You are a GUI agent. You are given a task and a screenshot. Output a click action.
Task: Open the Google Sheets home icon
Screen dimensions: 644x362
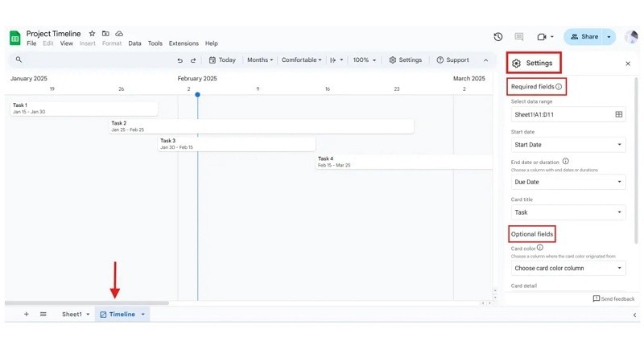point(15,38)
